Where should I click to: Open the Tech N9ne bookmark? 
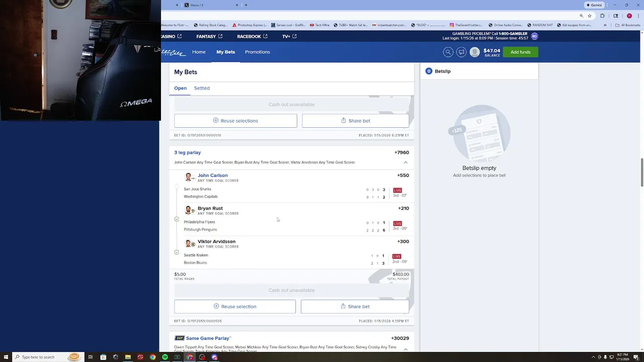tap(318, 25)
